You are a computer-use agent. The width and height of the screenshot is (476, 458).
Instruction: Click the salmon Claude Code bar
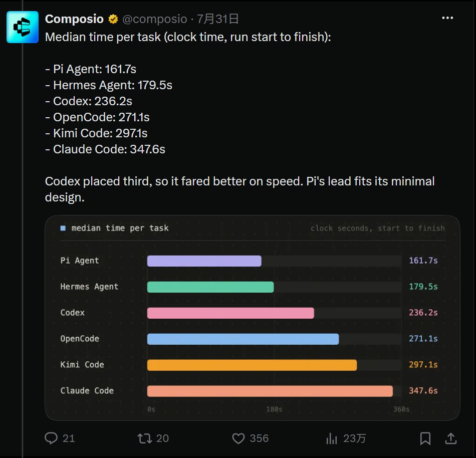tap(270, 391)
